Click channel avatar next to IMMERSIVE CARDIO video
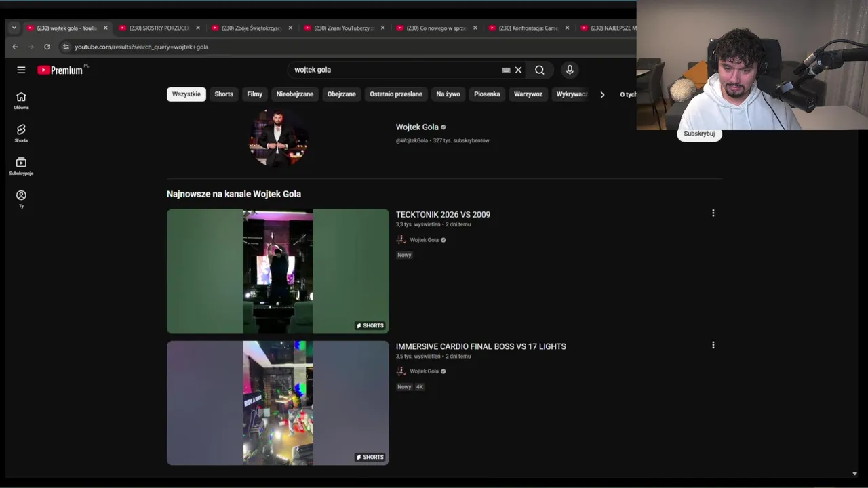The image size is (868, 488). click(x=401, y=371)
